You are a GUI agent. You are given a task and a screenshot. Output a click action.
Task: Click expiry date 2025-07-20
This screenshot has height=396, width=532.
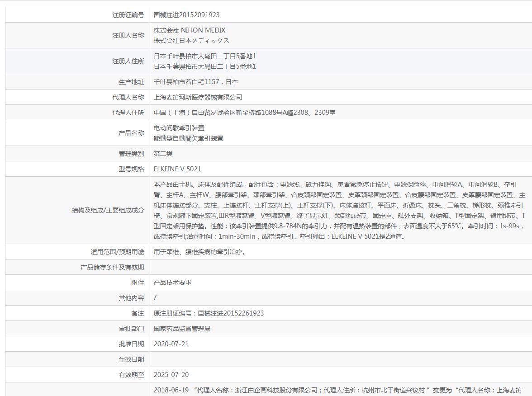pos(171,375)
